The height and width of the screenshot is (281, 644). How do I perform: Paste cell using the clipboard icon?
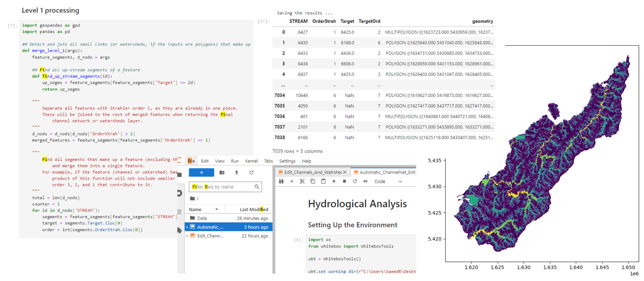323,182
